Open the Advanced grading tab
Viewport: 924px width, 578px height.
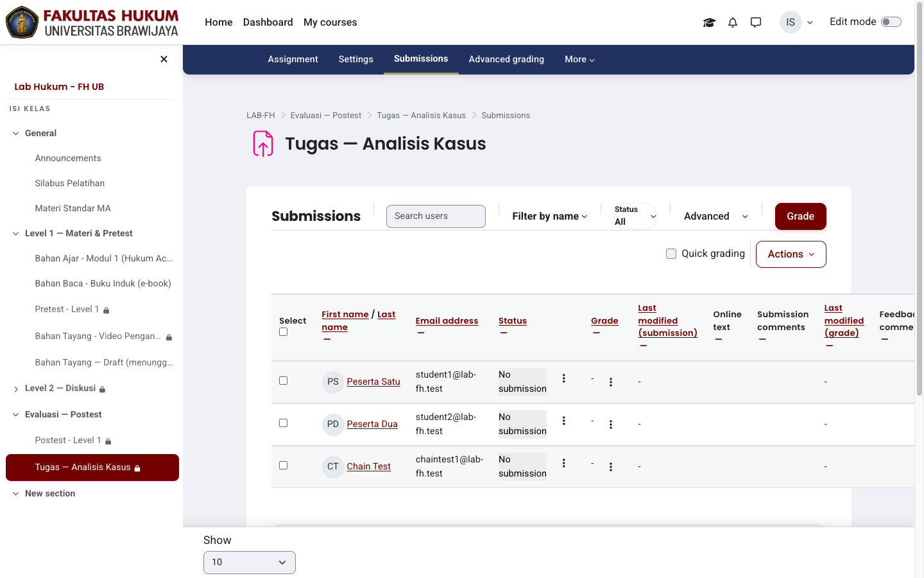point(506,59)
